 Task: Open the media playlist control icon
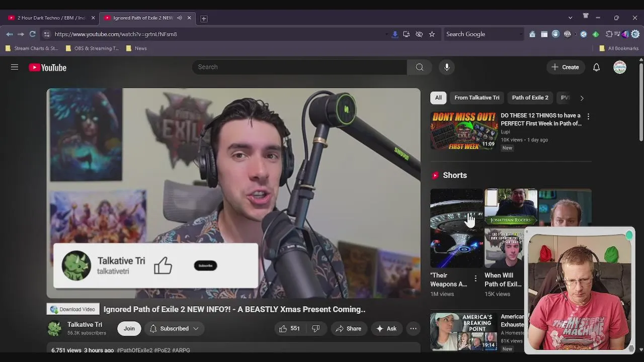pyautogui.click(x=617, y=34)
